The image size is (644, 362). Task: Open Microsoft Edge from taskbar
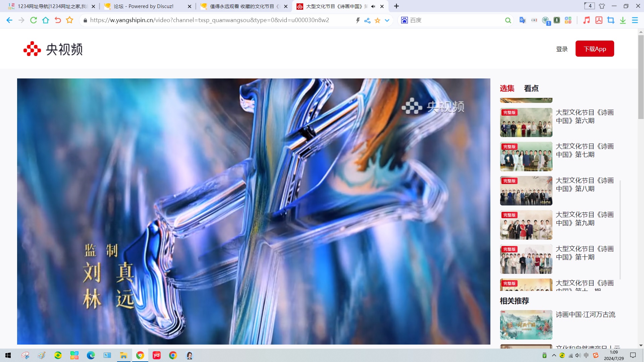[91, 355]
